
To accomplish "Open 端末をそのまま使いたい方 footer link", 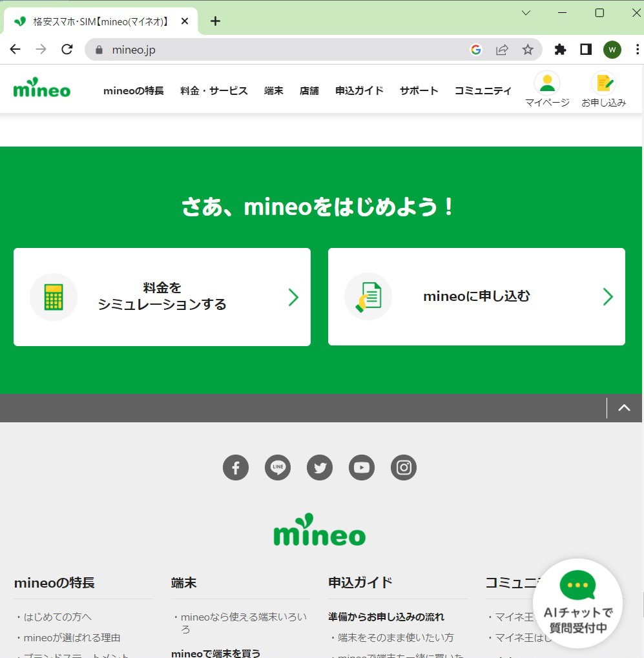I will pos(396,638).
